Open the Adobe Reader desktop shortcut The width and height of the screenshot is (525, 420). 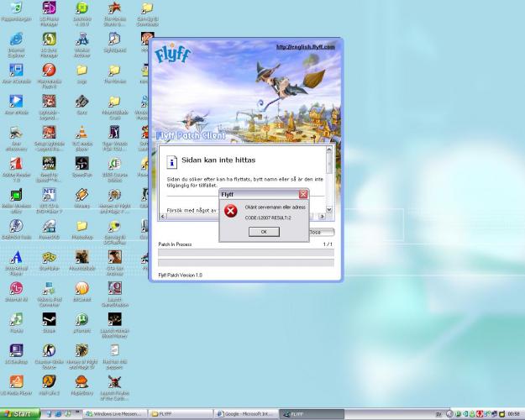pos(16,163)
